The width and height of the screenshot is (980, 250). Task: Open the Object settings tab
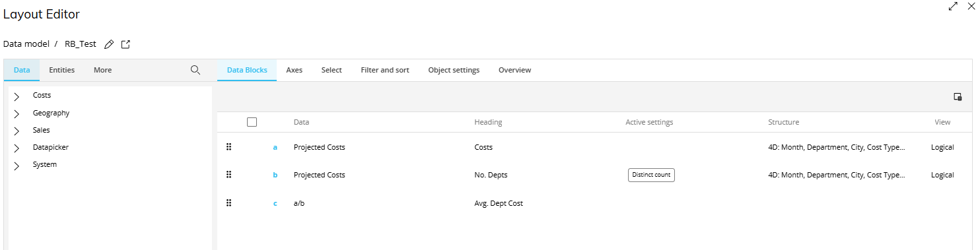454,70
